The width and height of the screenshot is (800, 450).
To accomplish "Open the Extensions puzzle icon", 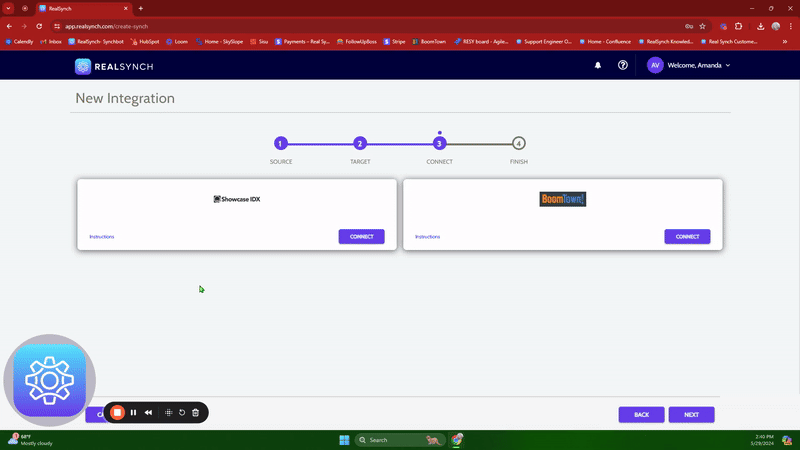I will point(738,27).
